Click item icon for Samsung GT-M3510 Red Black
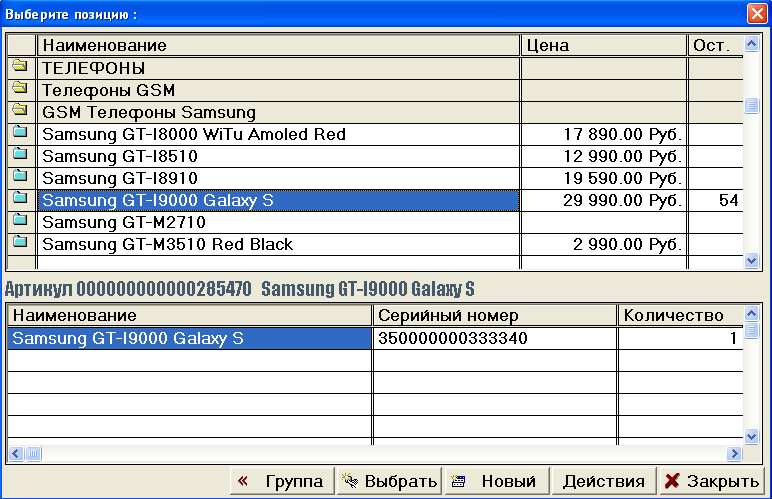This screenshot has height=499, width=772. pyautogui.click(x=20, y=242)
